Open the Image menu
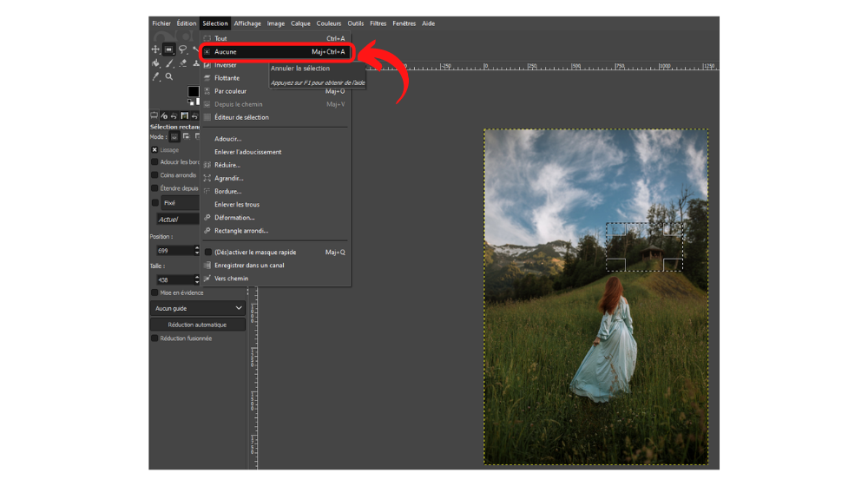This screenshot has width=868, height=486. pyautogui.click(x=276, y=23)
